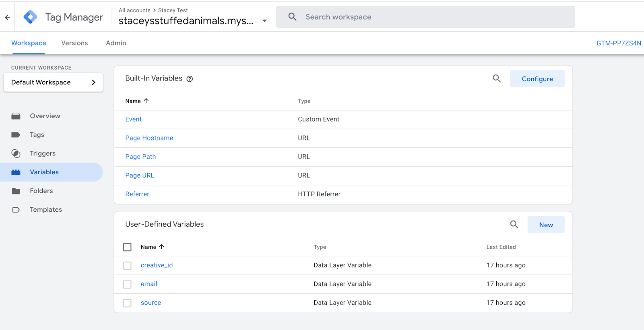Open the source variable
This screenshot has height=330, width=644.
pyautogui.click(x=151, y=303)
